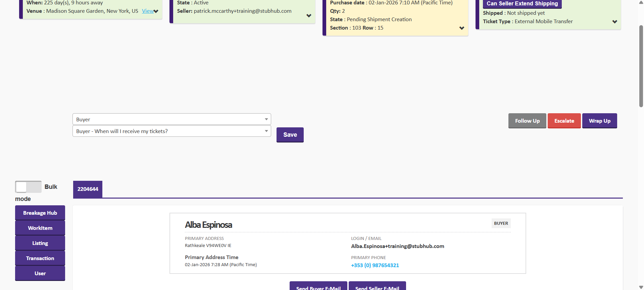The width and height of the screenshot is (644, 290).
Task: Expand the seller listing card chevron
Action: click(x=309, y=16)
